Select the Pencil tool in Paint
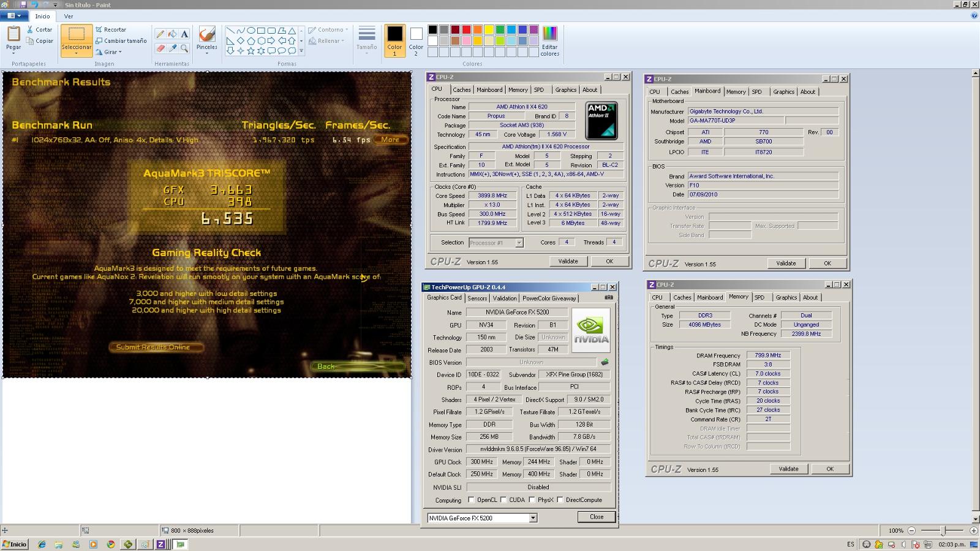Viewport: 980px width, 551px height. coord(160,34)
